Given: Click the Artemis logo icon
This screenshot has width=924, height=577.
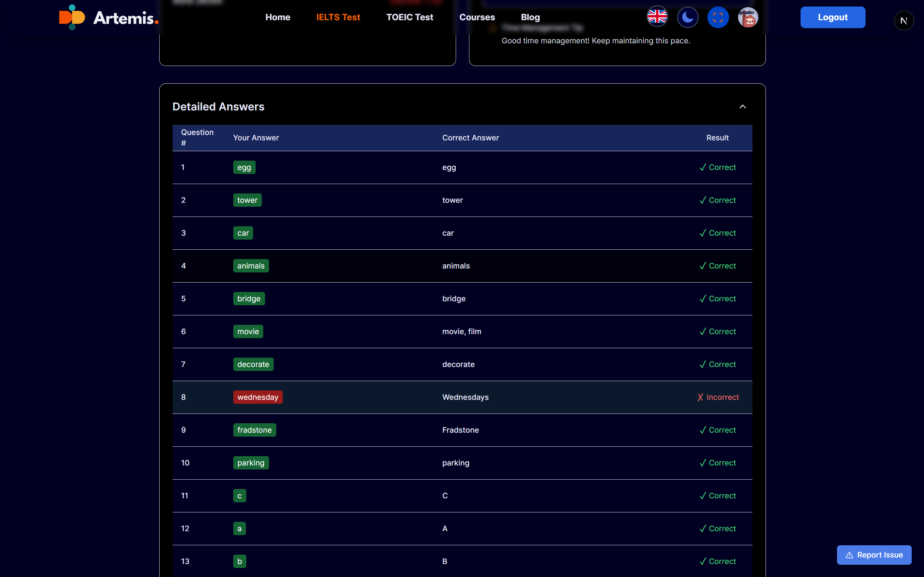Looking at the screenshot, I should point(72,17).
